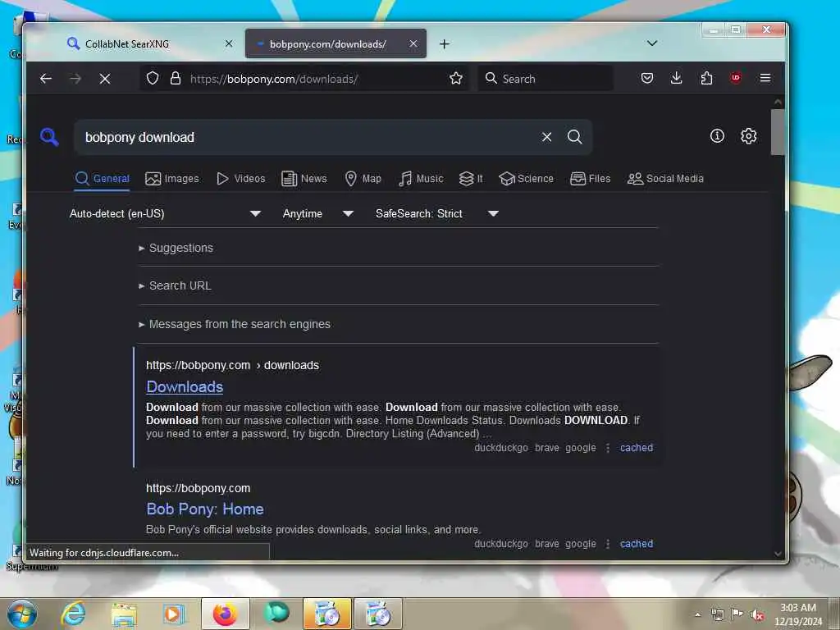Clear the bobpony download search query
840x630 pixels.
pyautogui.click(x=546, y=137)
